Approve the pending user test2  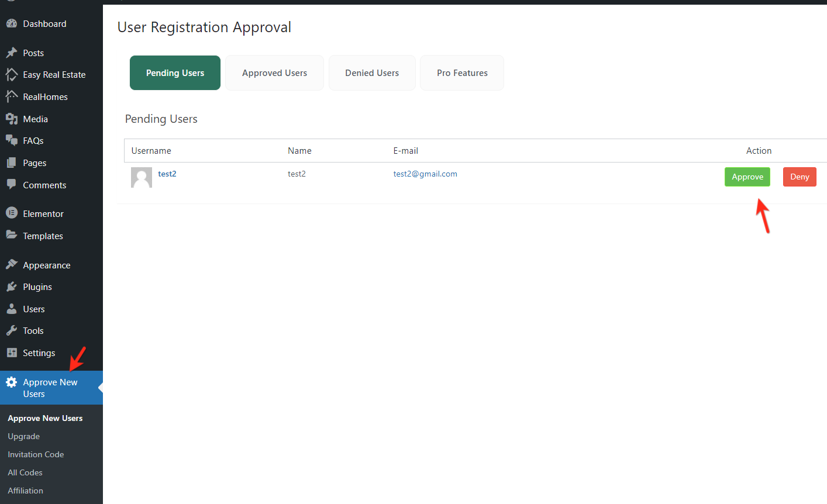click(747, 177)
